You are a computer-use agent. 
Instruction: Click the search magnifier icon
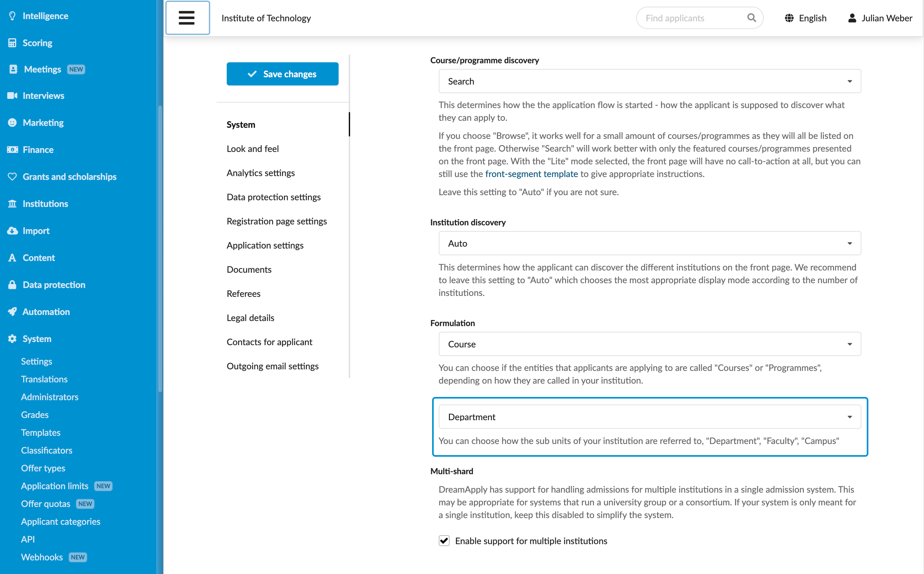(751, 18)
